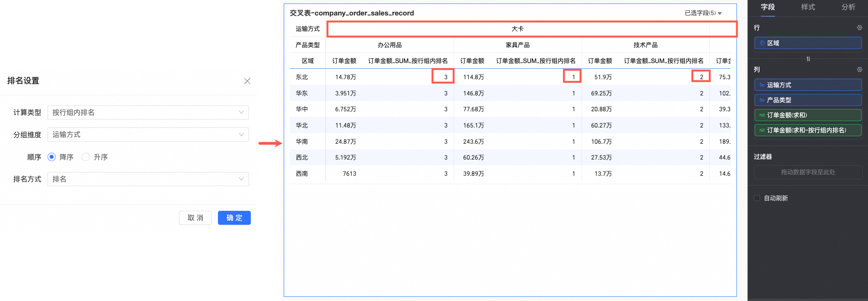Click the 华北 row label
This screenshot has width=868, height=301.
[x=302, y=125]
